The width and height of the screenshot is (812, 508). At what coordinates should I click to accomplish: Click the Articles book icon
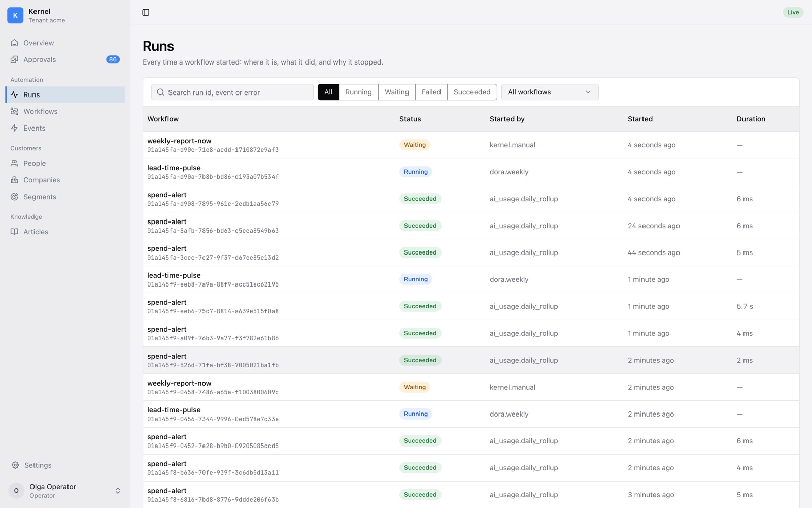click(14, 232)
